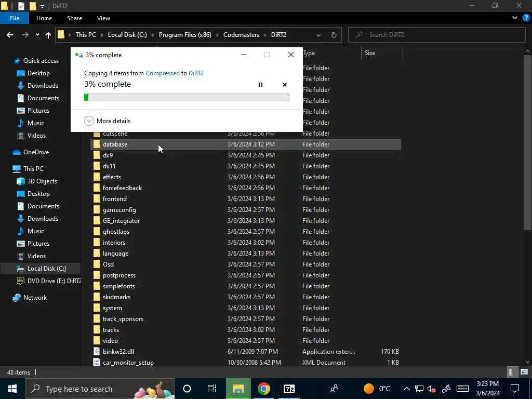Switch to the Share ribbon tab
This screenshot has height=399, width=532.
click(x=74, y=18)
